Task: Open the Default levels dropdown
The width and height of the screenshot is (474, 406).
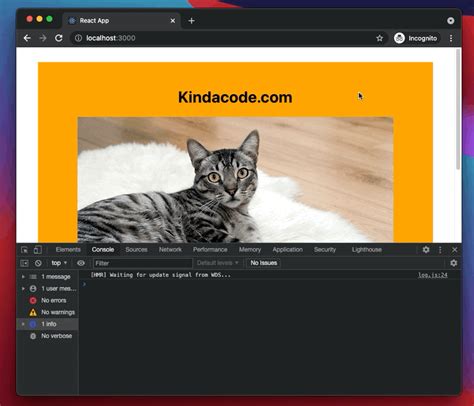Action: [x=217, y=263]
